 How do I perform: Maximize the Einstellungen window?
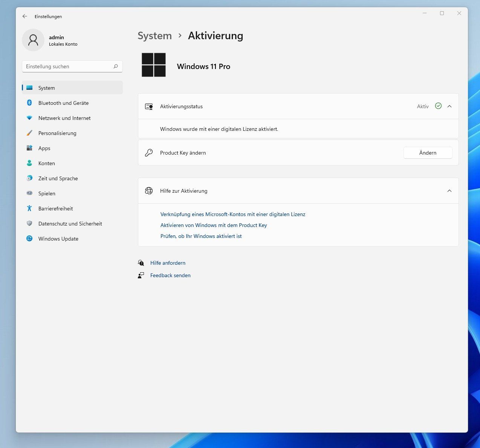point(442,13)
